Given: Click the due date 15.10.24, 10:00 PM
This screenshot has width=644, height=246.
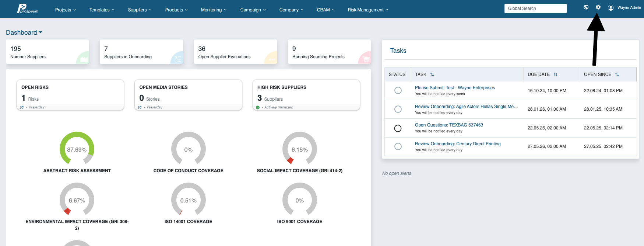Looking at the screenshot, I should 547,91.
